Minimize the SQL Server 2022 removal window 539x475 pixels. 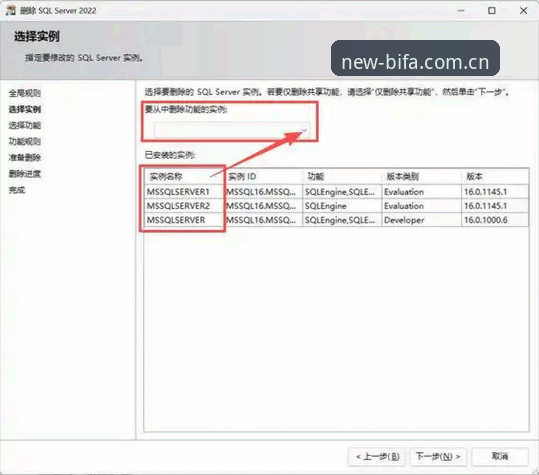pos(461,11)
